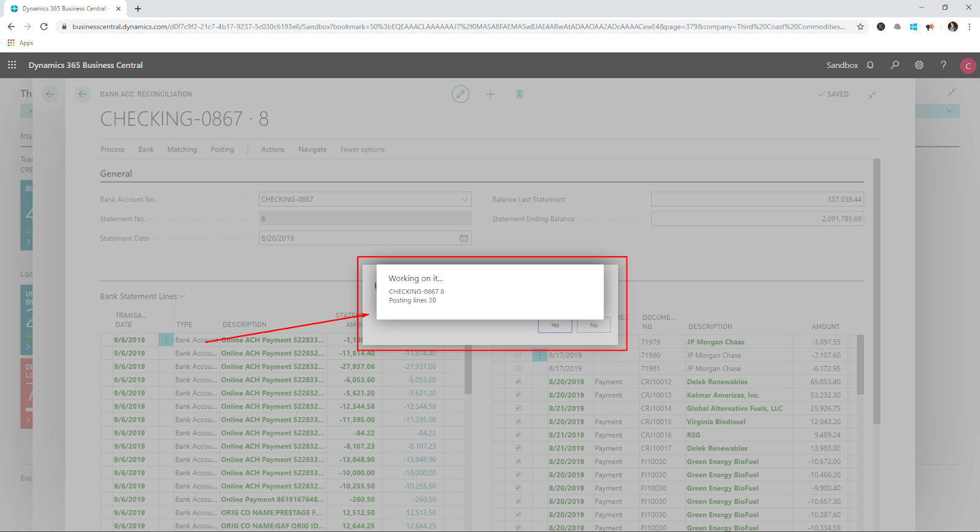This screenshot has width=980, height=532.
Task: Click the Apps bookmarks shortcut
Action: [x=20, y=43]
